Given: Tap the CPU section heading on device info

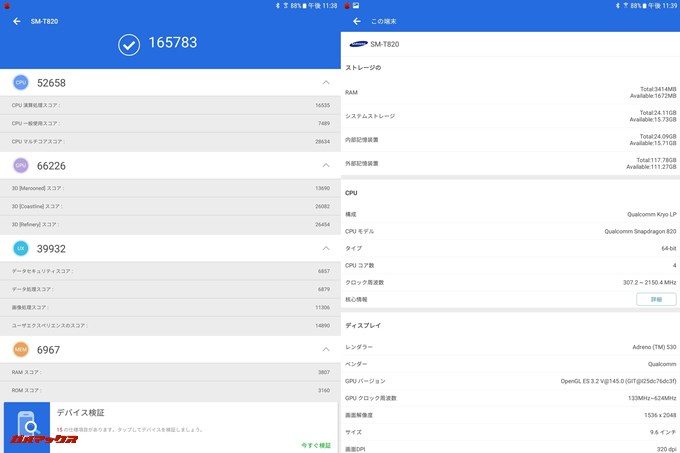Looking at the screenshot, I should coord(351,193).
